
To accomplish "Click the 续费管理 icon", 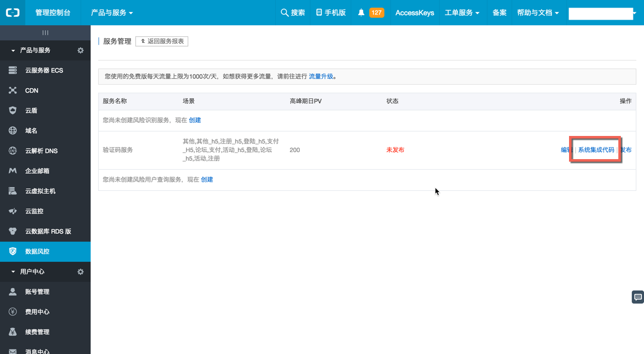I will pyautogui.click(x=13, y=332).
